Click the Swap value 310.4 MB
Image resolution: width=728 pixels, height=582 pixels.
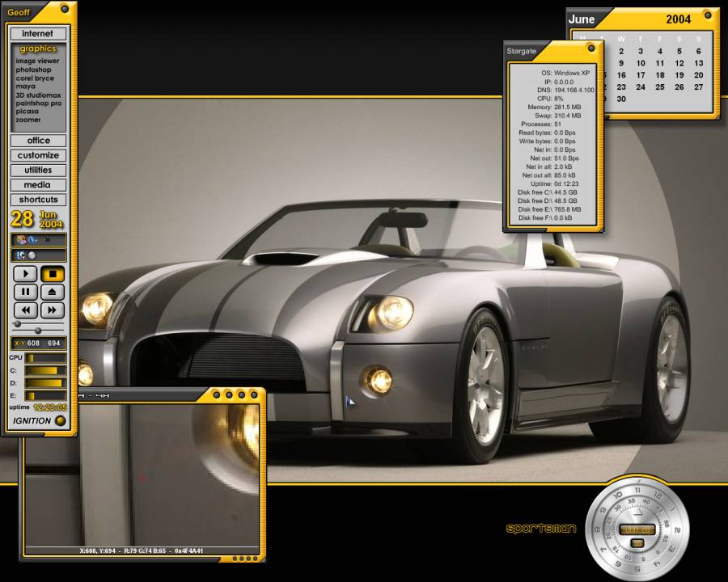[x=567, y=116]
